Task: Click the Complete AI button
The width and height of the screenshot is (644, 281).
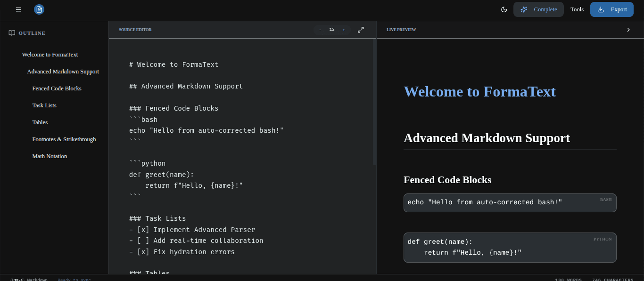Action: click(x=538, y=9)
